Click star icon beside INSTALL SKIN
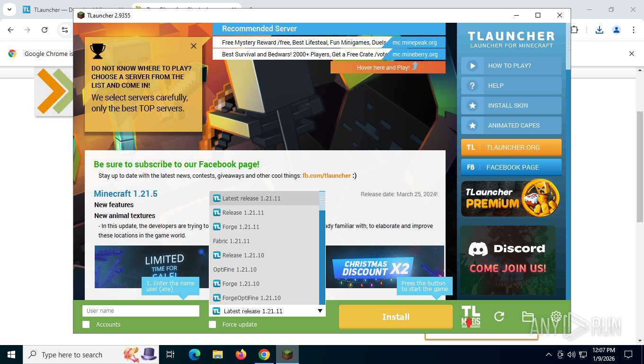This screenshot has width=644, height=364. 472,106
